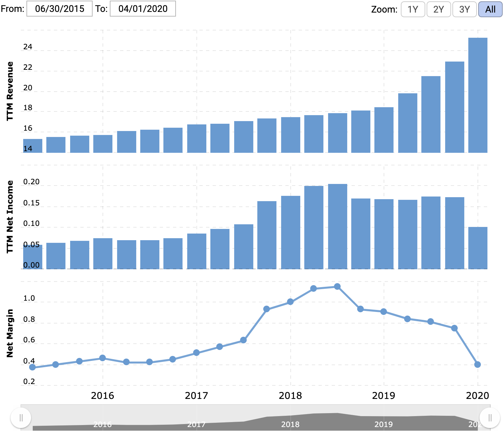The height and width of the screenshot is (432, 504).
Task: Click the 2017 label in range navigator
Action: point(196,424)
